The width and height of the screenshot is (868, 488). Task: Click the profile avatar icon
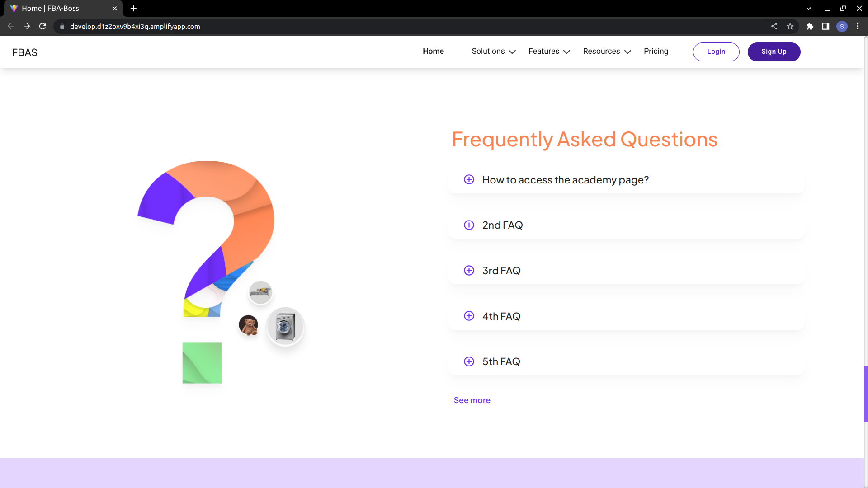click(842, 26)
